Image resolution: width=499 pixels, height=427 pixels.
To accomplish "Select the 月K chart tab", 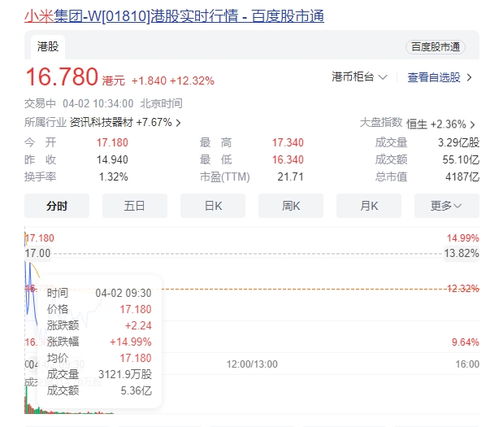I will coord(369,206).
